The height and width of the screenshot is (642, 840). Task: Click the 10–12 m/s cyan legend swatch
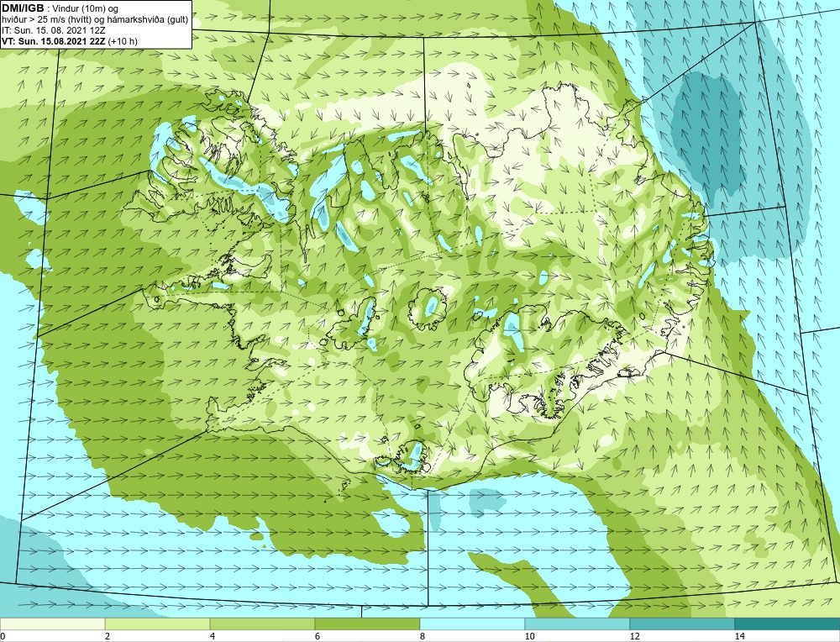pyautogui.click(x=577, y=624)
